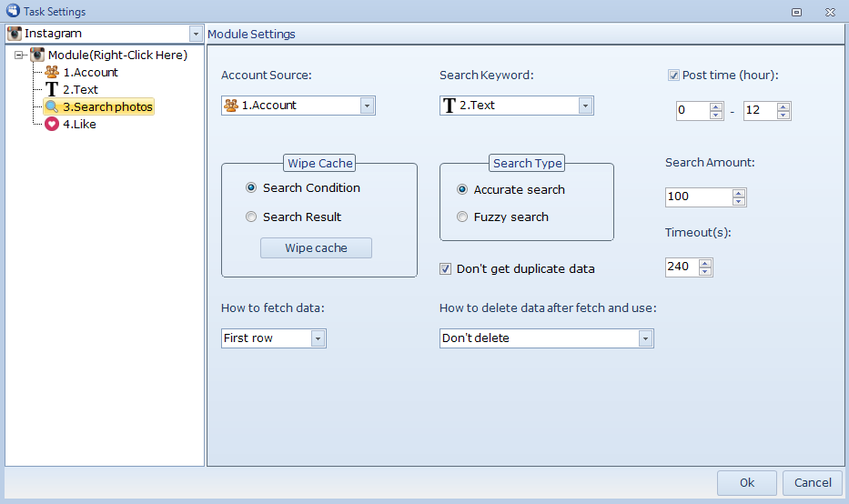The height and width of the screenshot is (504, 849).
Task: Select the Fuzzy search radio option
Action: [x=463, y=217]
